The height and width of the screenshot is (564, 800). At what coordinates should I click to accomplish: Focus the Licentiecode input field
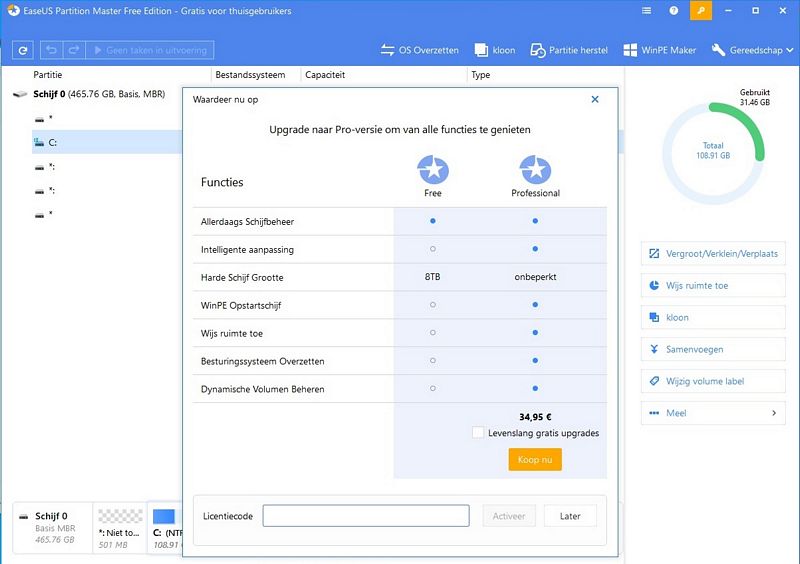point(366,516)
